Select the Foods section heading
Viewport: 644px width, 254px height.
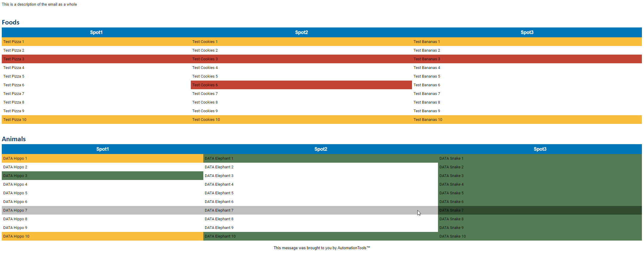[11, 22]
